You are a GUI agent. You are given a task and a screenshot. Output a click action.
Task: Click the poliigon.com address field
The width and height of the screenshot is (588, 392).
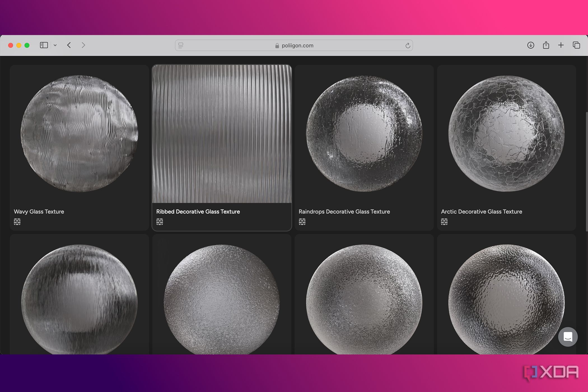(x=294, y=45)
